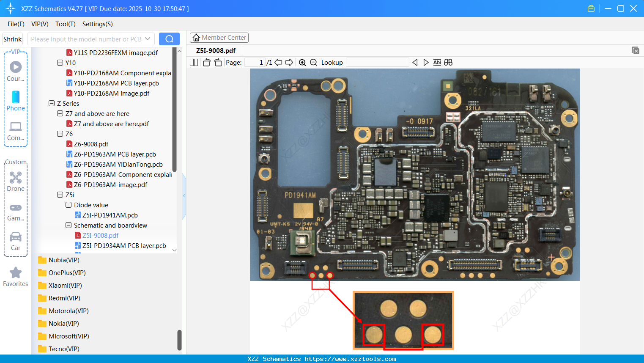
Task: Select the Computer category icon
Action: (x=16, y=131)
